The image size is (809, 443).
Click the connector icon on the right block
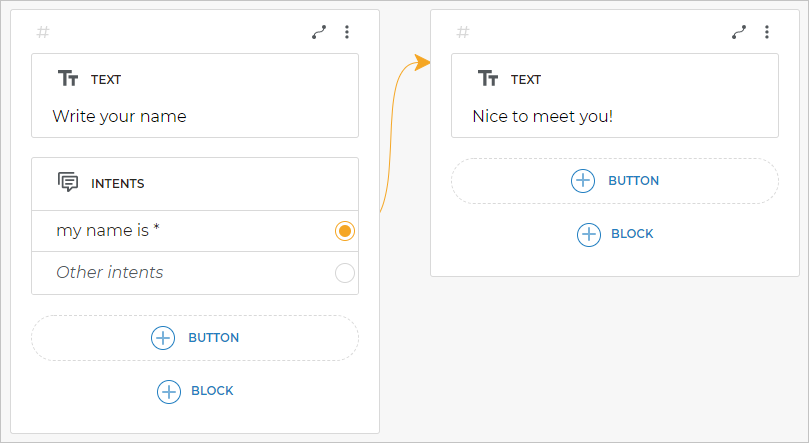[x=739, y=32]
